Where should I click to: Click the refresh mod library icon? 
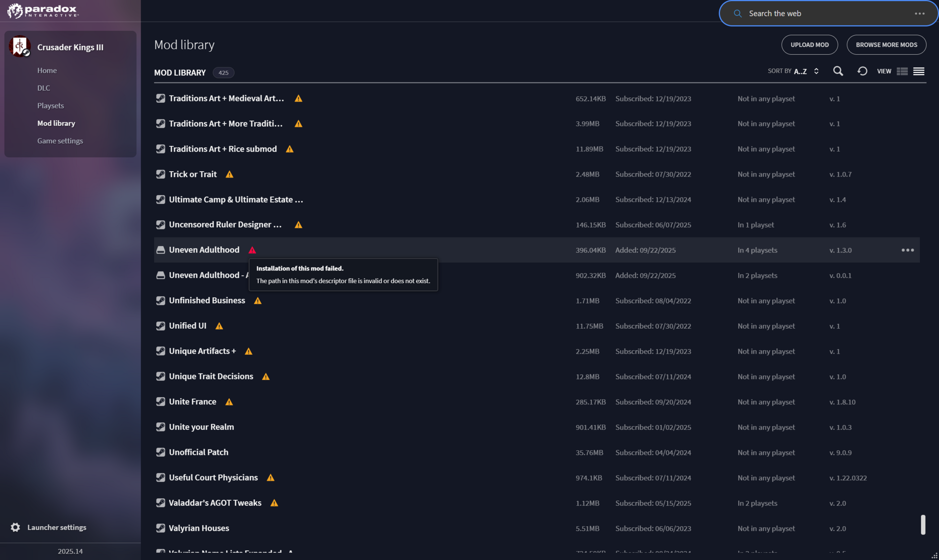[862, 71]
